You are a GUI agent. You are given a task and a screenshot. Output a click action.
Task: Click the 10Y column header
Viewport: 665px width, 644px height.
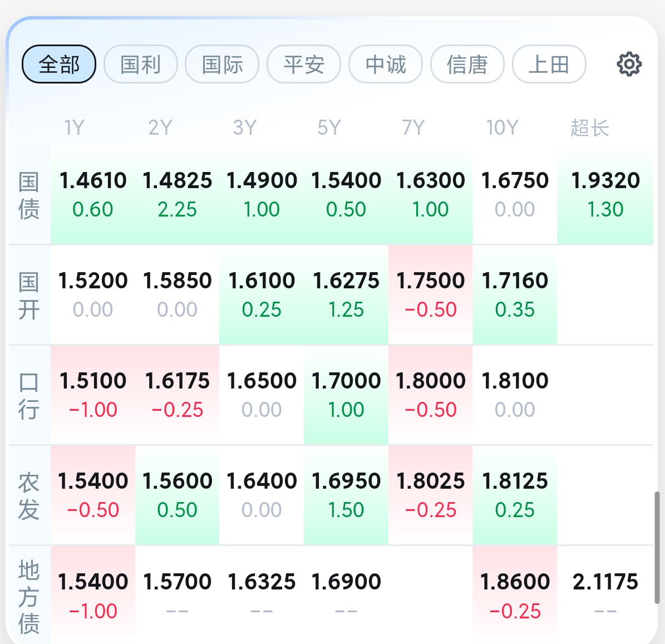pos(502,127)
